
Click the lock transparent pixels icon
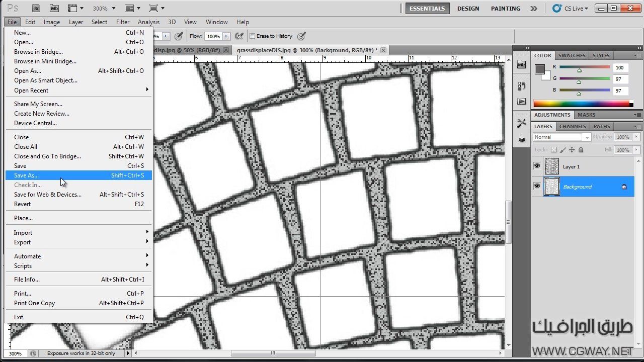pyautogui.click(x=554, y=150)
